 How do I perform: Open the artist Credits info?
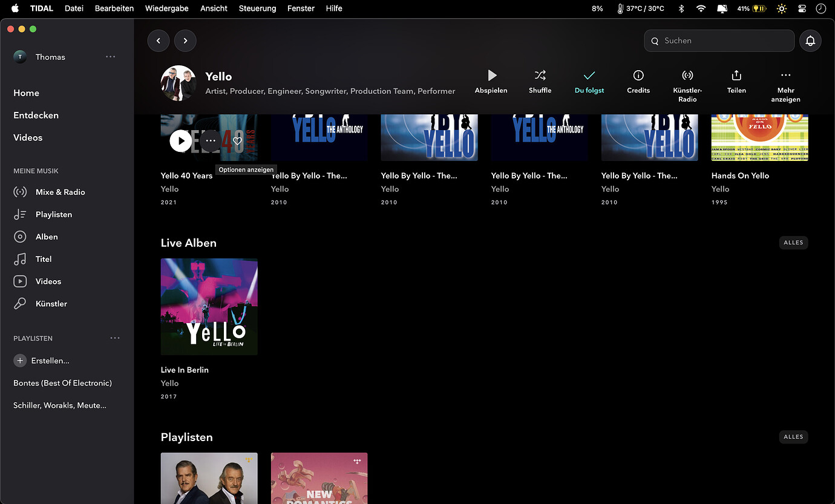point(638,82)
